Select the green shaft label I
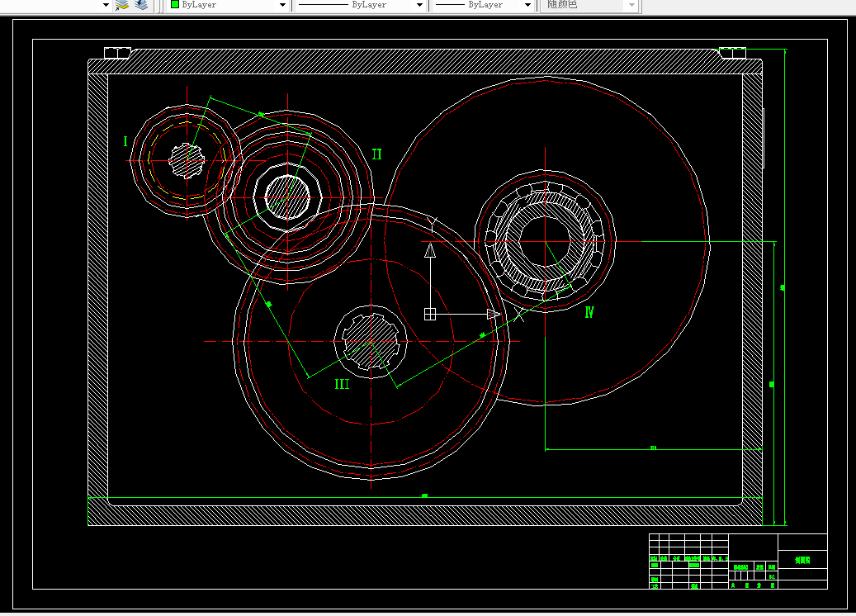 click(x=125, y=141)
